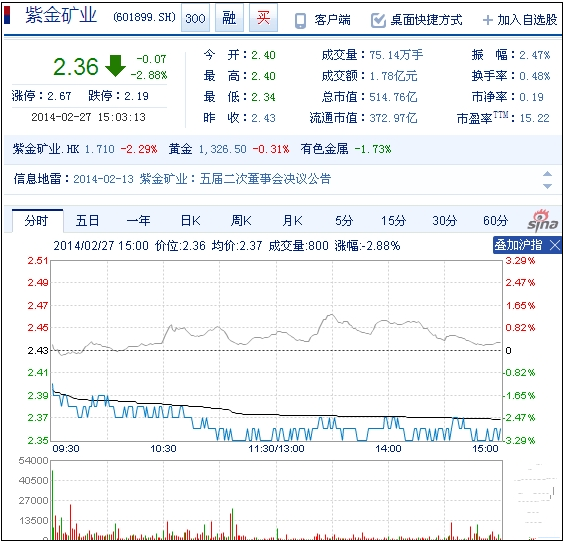This screenshot has width=563, height=541.
Task: Switch to the 60分 chart tab
Action: tap(495, 220)
